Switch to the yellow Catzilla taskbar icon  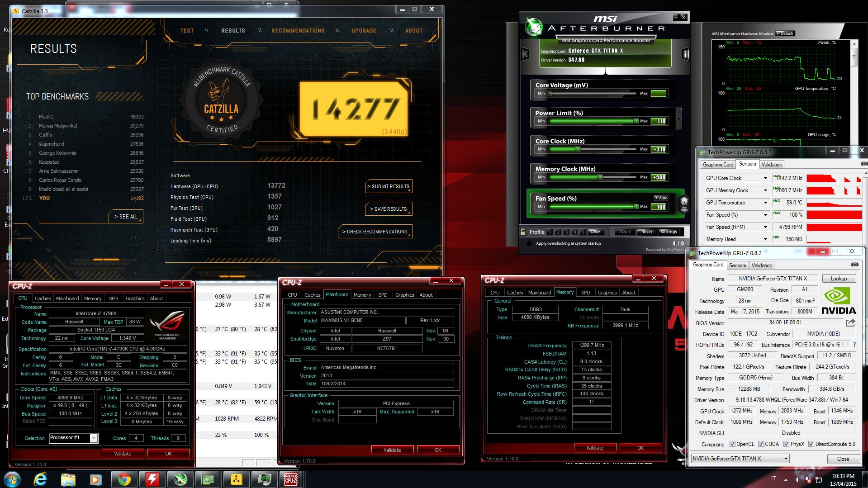(x=236, y=479)
